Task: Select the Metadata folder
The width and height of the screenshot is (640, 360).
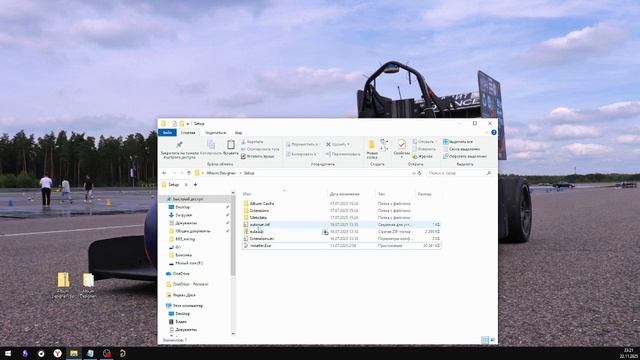Action: 258,218
